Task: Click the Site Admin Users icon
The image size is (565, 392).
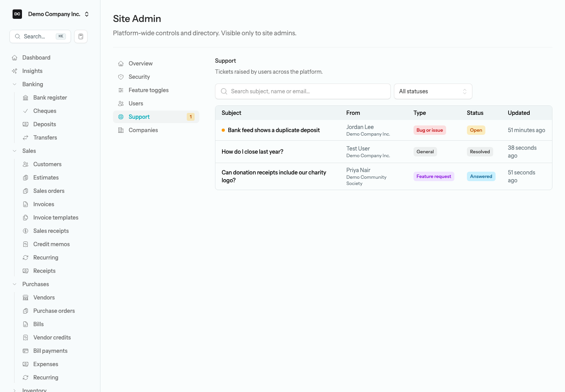Action: click(x=121, y=103)
